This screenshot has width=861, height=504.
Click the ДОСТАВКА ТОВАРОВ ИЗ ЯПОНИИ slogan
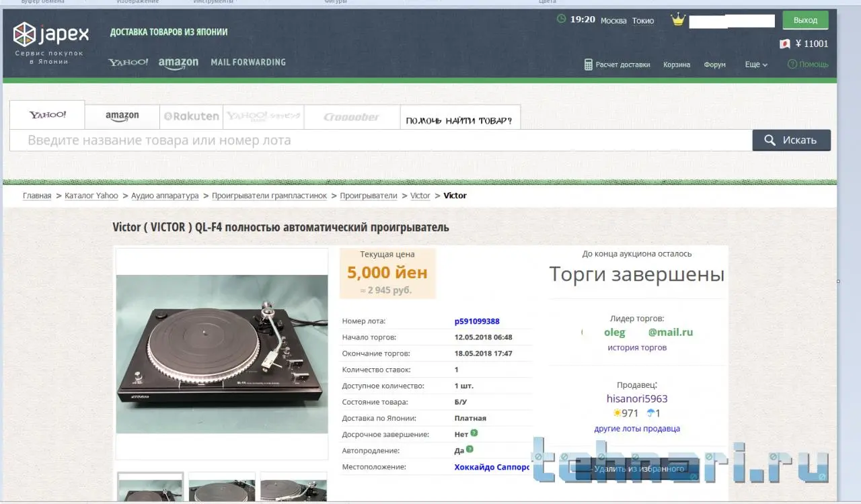click(x=169, y=32)
